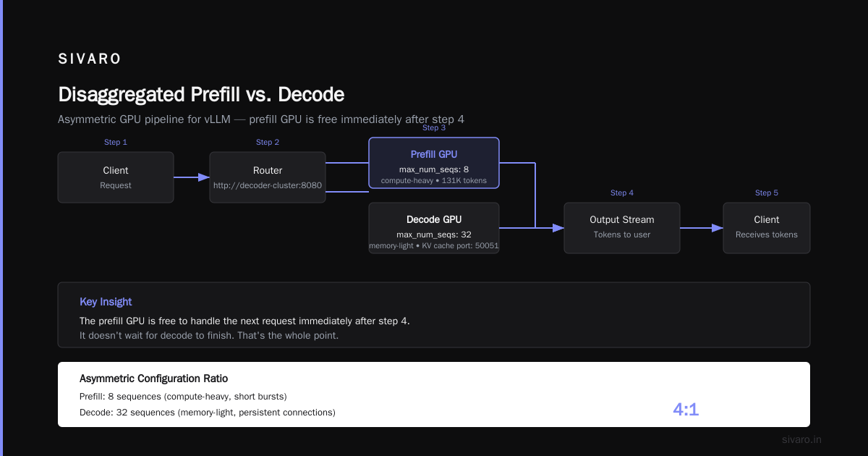Click the Step 4 label
Image resolution: width=868 pixels, height=456 pixels.
pos(622,193)
